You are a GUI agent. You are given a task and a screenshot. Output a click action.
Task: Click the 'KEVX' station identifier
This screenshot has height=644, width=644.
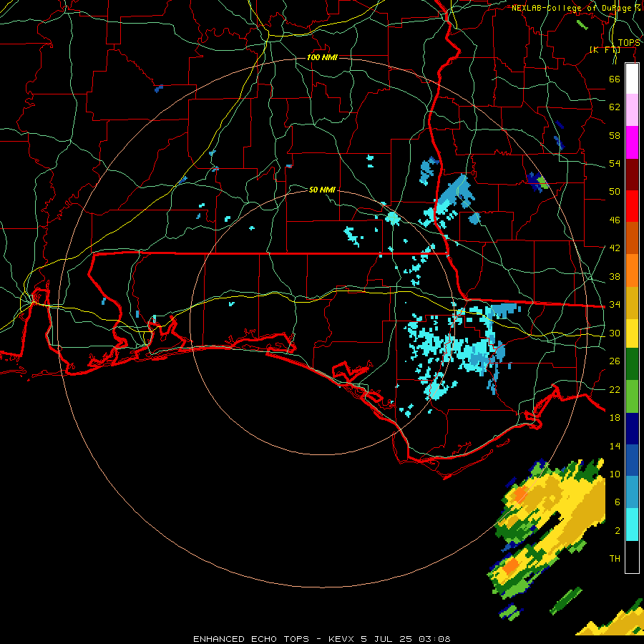pyautogui.click(x=341, y=639)
